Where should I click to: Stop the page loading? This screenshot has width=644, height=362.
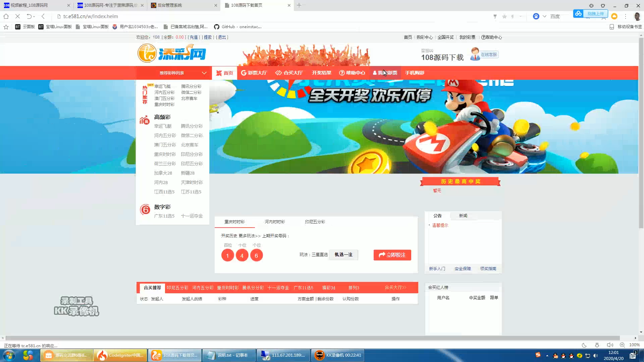[18, 16]
